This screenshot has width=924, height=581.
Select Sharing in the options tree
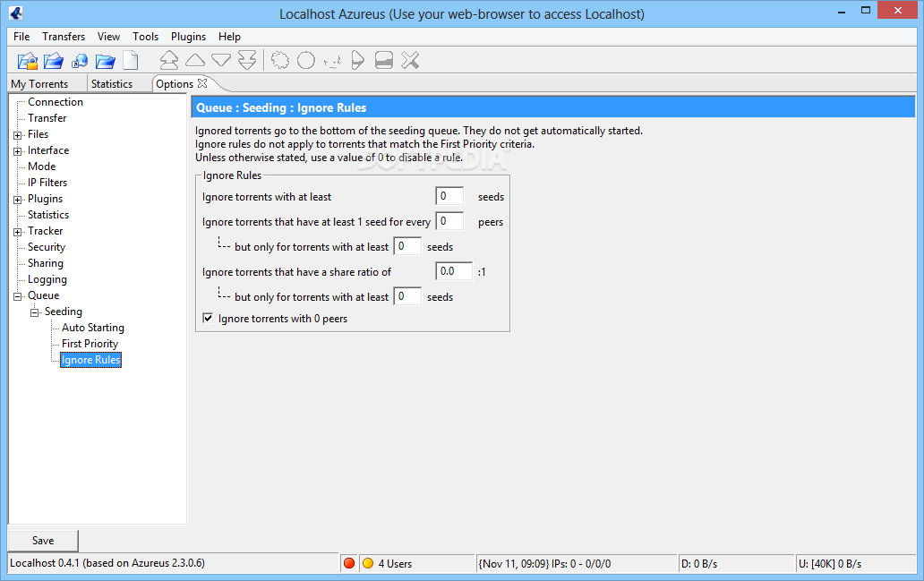coord(46,263)
